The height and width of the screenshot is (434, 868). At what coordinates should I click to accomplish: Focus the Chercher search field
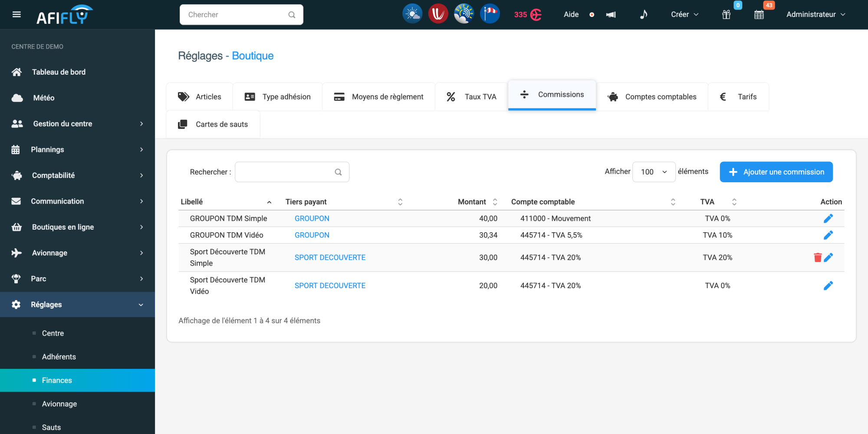(x=241, y=15)
